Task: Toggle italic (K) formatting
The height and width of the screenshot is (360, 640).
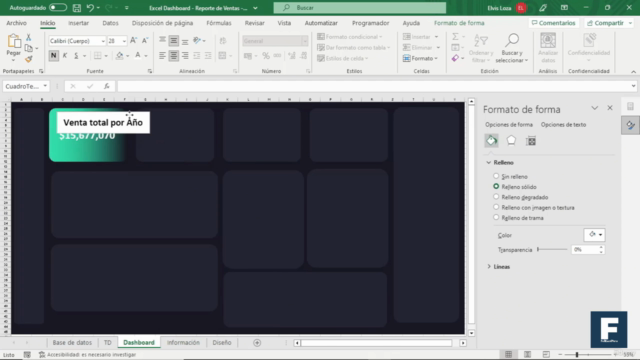Action: pos(64,56)
